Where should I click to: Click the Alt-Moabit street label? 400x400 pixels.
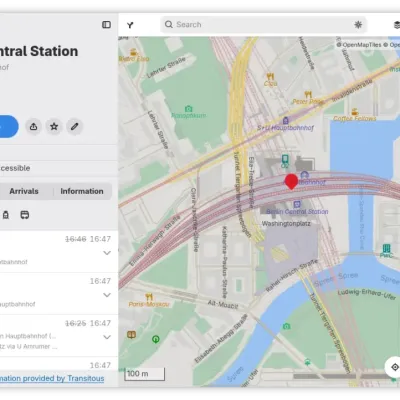point(223,304)
